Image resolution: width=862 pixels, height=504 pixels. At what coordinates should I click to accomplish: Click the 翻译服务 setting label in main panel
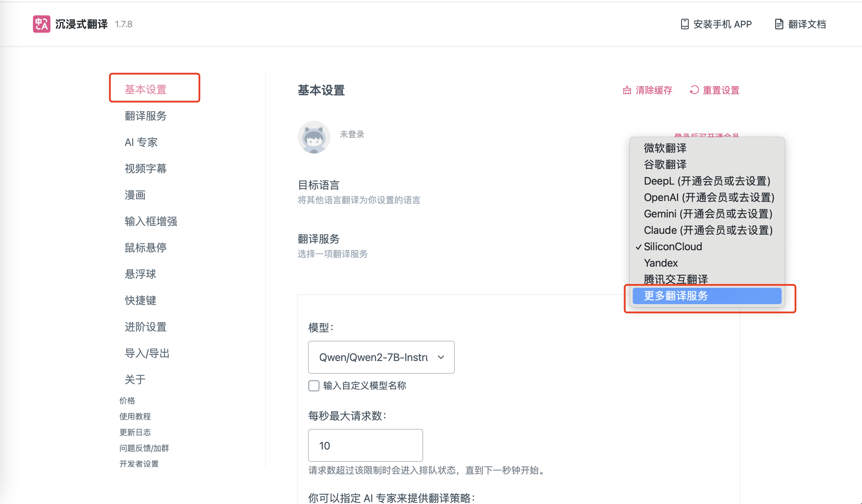pyautogui.click(x=318, y=239)
